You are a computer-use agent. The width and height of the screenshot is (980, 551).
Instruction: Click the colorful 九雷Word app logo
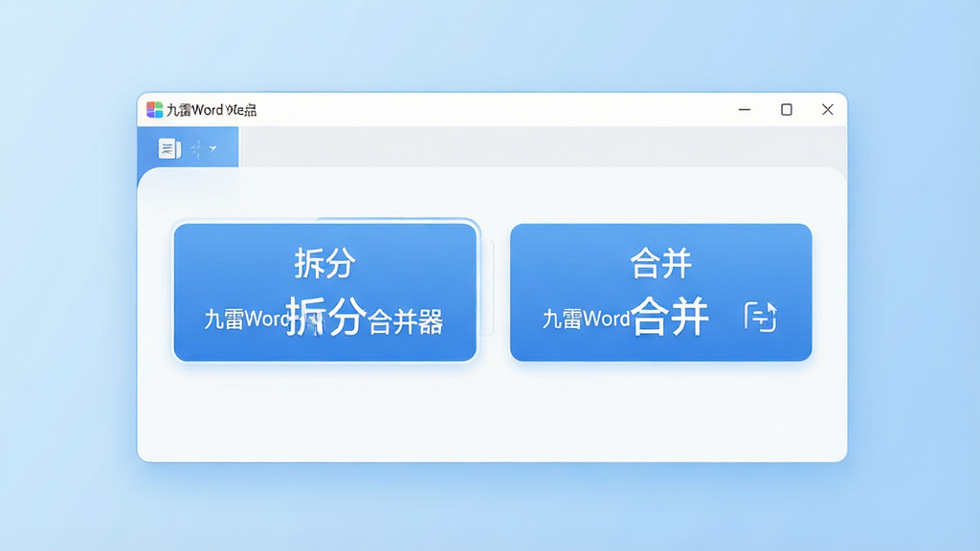pos(154,110)
